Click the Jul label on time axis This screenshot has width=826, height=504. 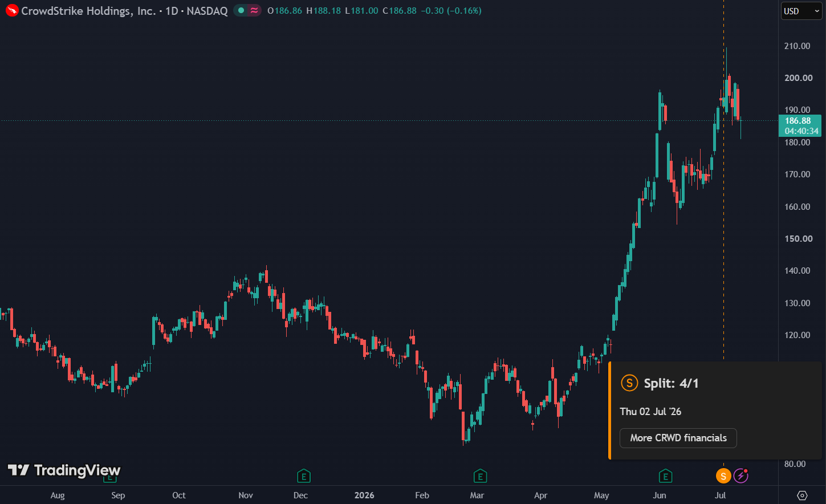click(x=721, y=495)
